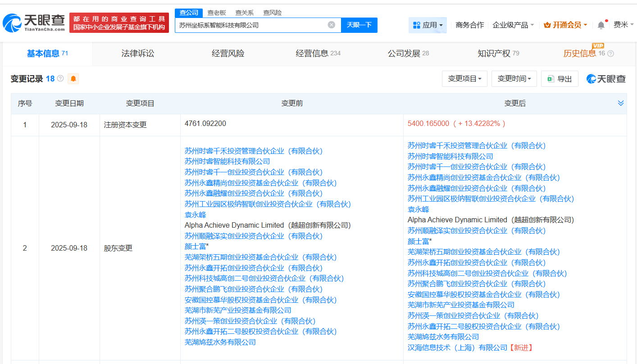Viewport: 637px width, 364px height.
Task: Open the notification bell in header
Action: pos(601,25)
